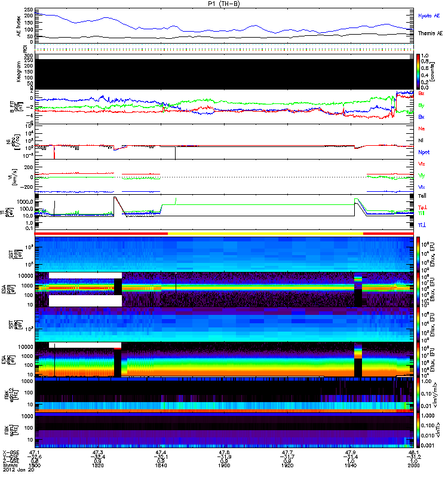Click the green Viy legend label
This screenshot has width=448, height=478.
click(422, 176)
